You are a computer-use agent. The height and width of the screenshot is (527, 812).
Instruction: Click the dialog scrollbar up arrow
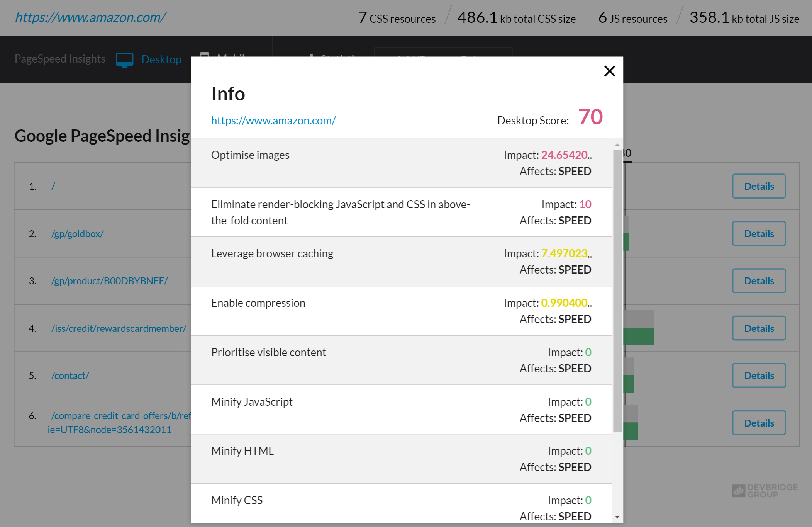617,144
